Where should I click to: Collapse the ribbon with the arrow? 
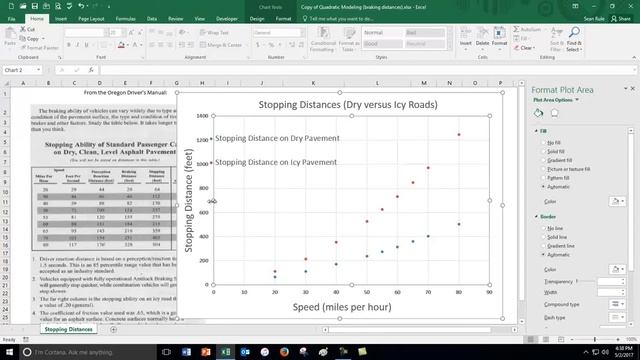click(634, 58)
